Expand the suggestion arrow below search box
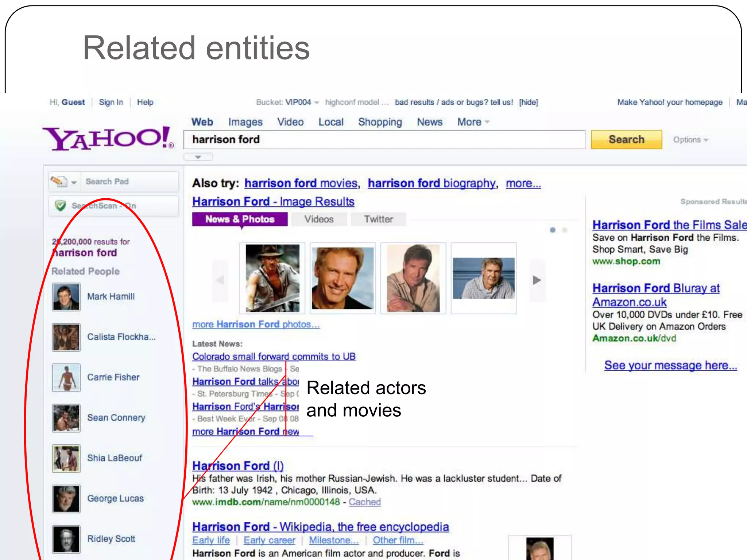747x560 pixels. click(198, 157)
